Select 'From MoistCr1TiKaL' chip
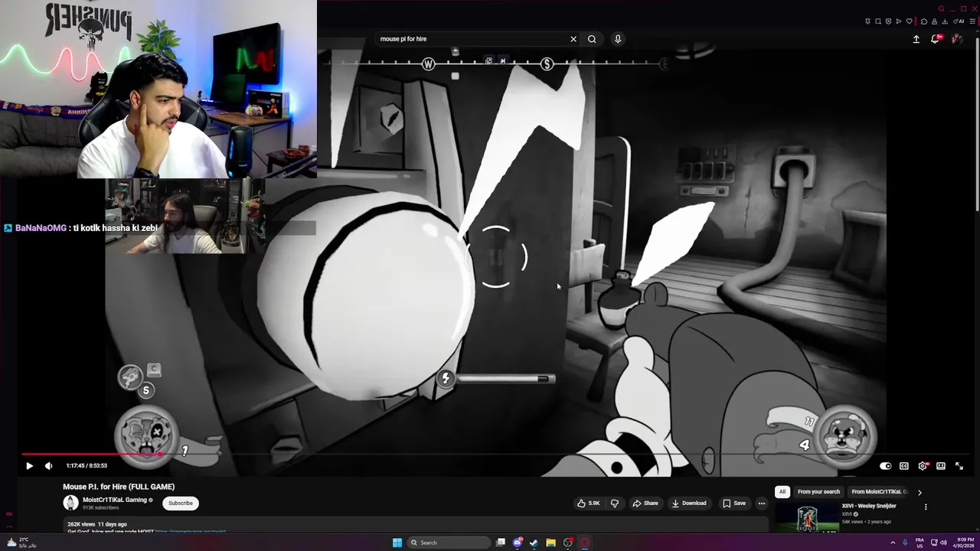The image size is (980, 551). pyautogui.click(x=879, y=492)
